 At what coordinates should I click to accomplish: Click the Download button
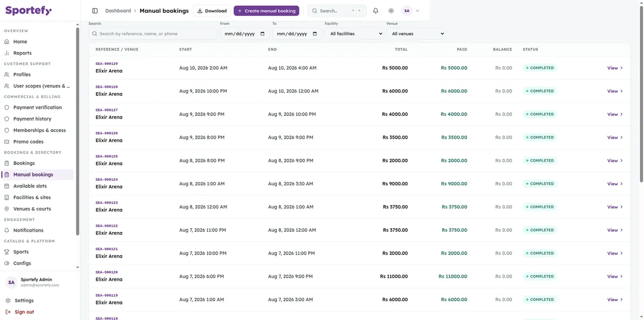(x=212, y=11)
